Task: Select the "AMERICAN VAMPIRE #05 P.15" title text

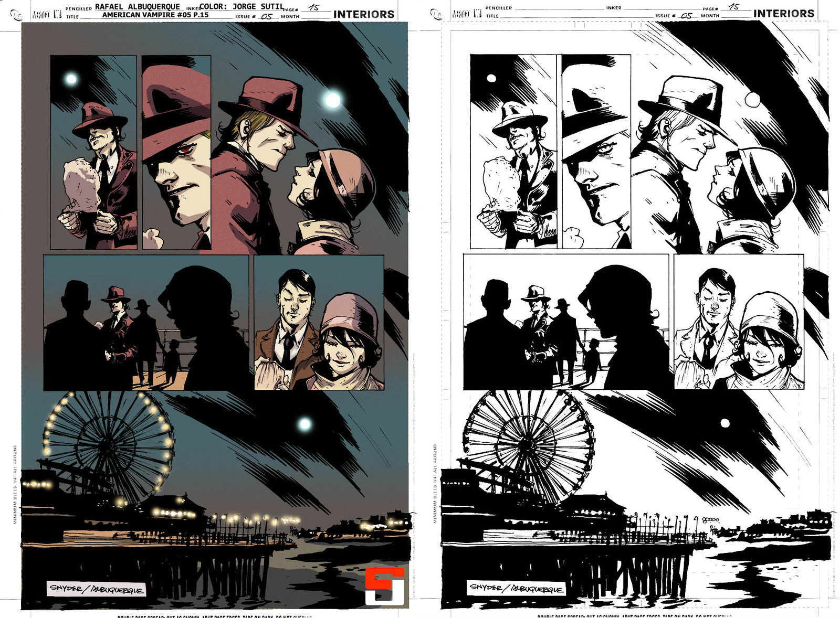Action: [x=155, y=15]
